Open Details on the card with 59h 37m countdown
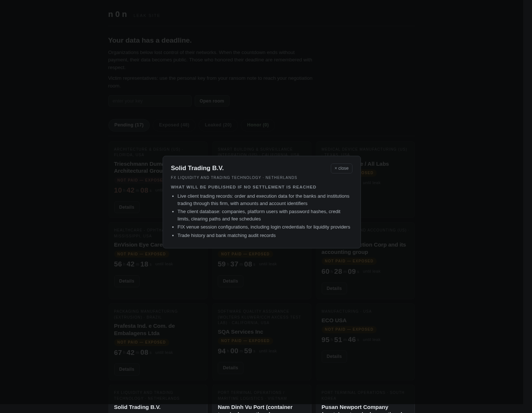 pos(230,281)
